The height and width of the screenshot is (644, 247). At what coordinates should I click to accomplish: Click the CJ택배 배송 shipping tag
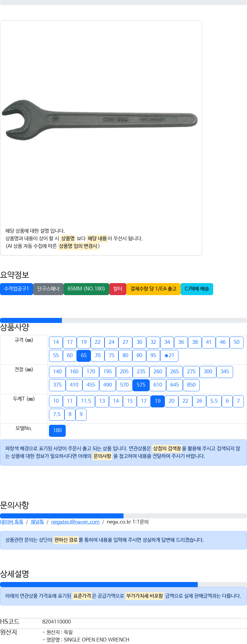click(197, 289)
